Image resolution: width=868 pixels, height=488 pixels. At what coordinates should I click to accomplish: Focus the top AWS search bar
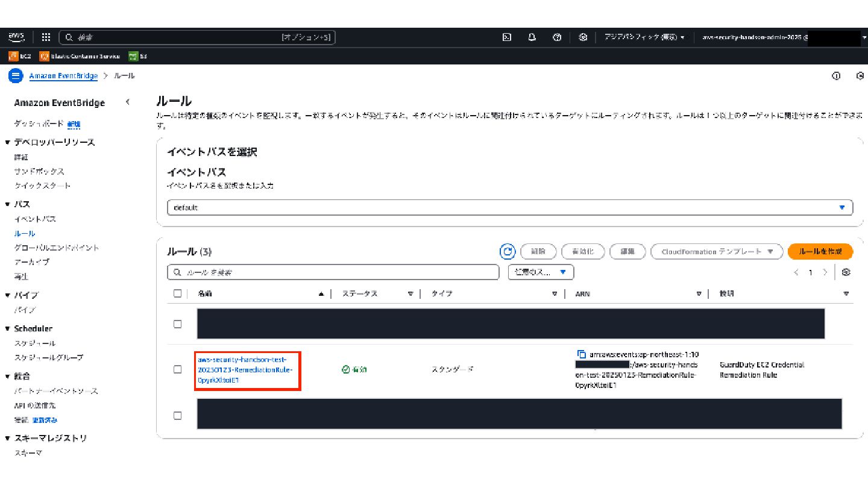[197, 37]
